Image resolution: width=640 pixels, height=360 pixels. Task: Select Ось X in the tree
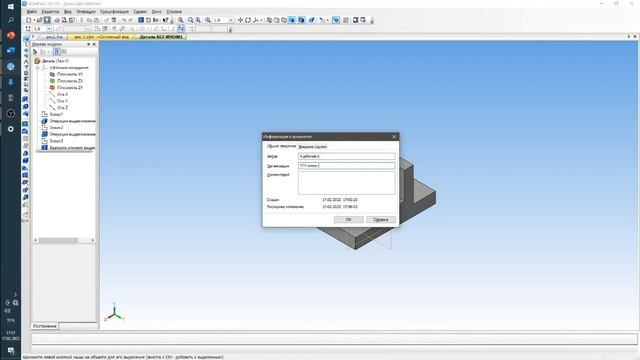[62, 94]
